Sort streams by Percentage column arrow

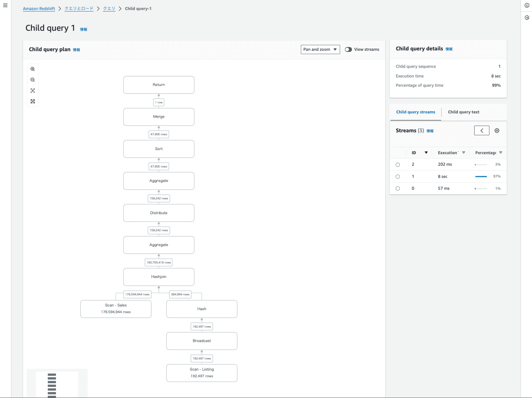(x=501, y=153)
